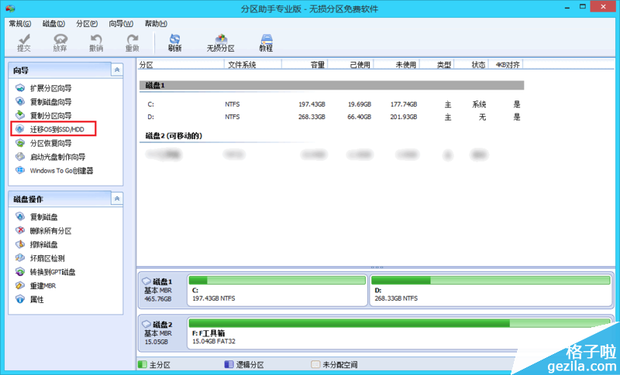This screenshot has width=620, height=375.
Task: Open the 磁盘 menu
Action: 54,24
